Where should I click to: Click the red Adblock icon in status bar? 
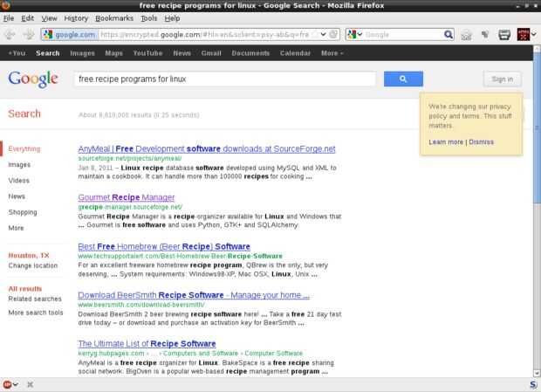pyautogui.click(x=7, y=384)
